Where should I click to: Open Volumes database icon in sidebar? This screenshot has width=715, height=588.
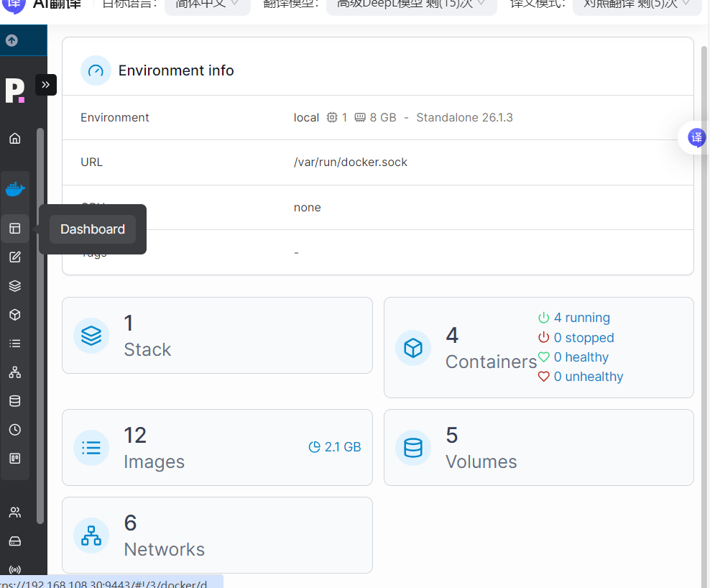click(x=15, y=401)
